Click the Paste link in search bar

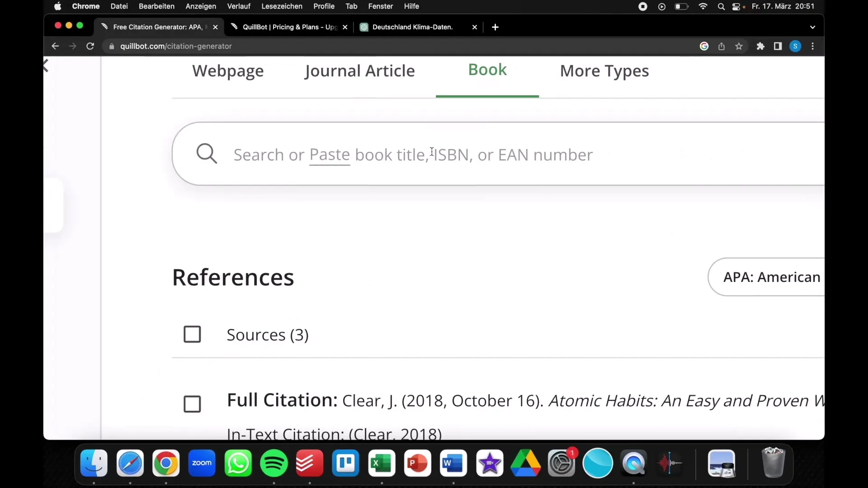[330, 154]
